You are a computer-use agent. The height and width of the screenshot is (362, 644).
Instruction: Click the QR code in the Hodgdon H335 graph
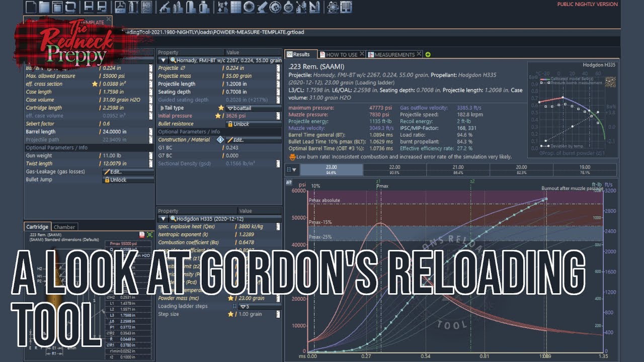click(610, 82)
